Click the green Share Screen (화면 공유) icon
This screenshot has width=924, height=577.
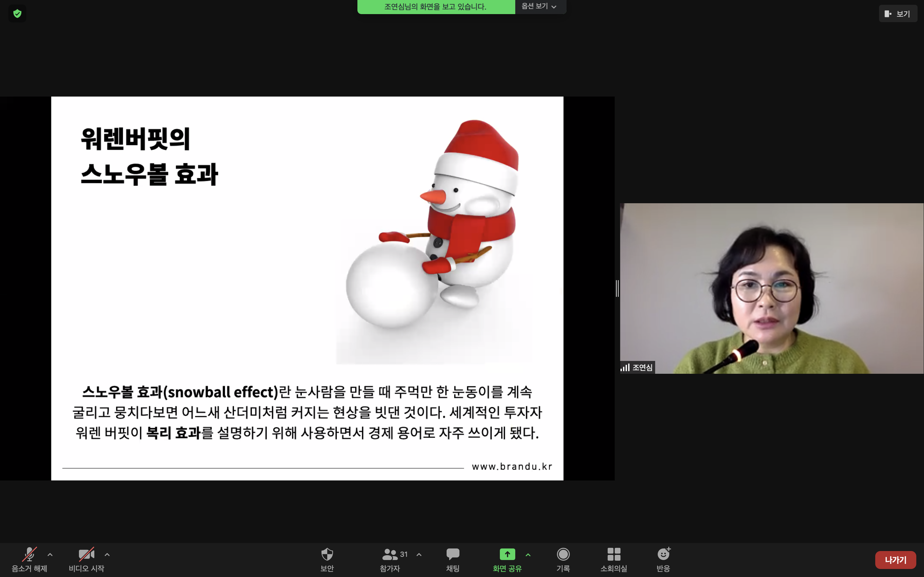507,554
